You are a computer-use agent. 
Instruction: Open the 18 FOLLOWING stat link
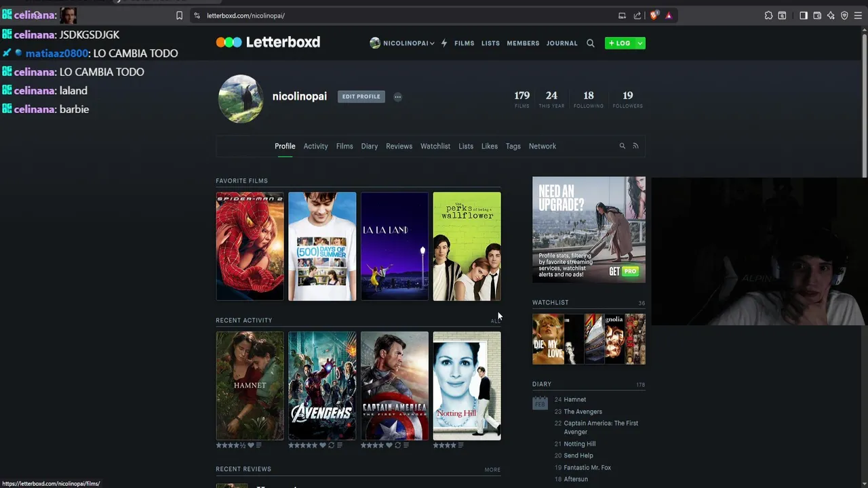point(589,99)
